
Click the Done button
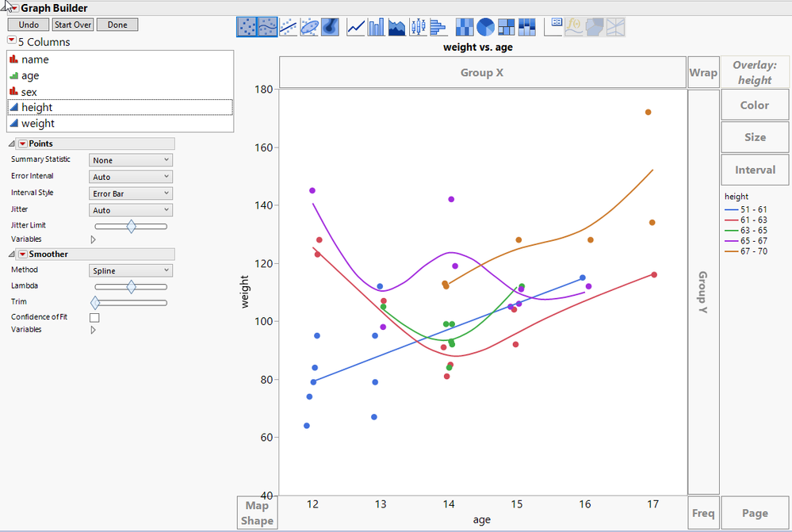117,25
